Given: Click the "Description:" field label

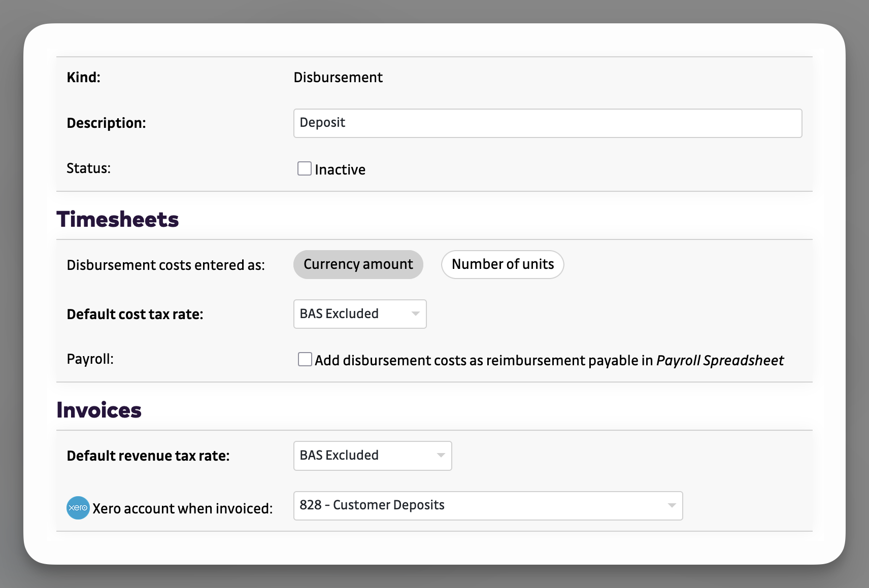Looking at the screenshot, I should [x=106, y=123].
